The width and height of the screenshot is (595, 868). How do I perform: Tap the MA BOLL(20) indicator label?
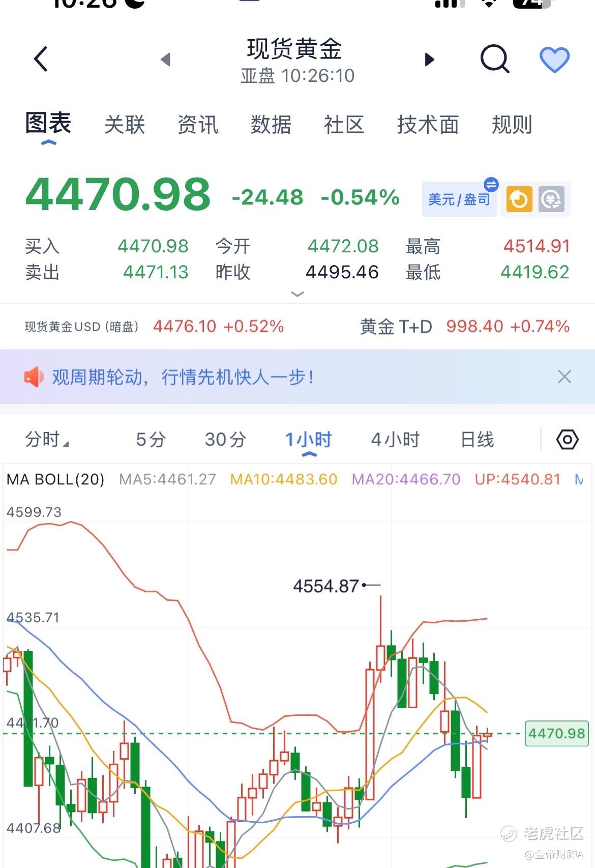point(55,479)
